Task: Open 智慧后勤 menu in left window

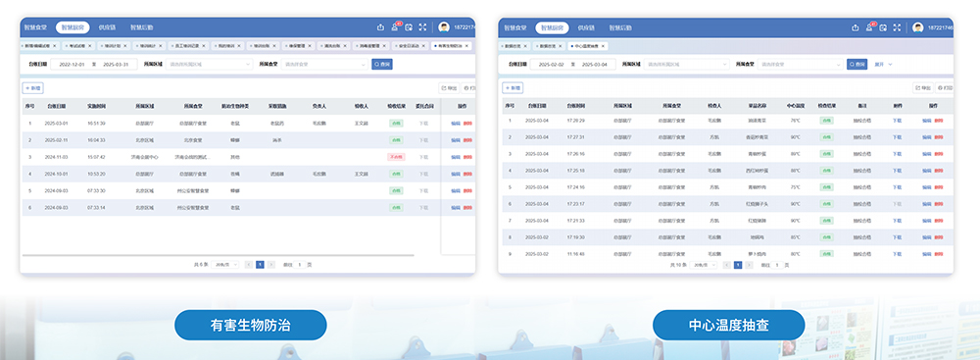Action: (142, 27)
